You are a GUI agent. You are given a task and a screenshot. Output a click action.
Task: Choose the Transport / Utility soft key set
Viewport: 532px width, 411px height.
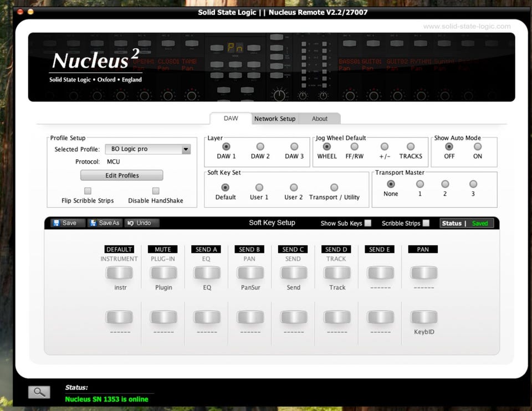(x=334, y=188)
